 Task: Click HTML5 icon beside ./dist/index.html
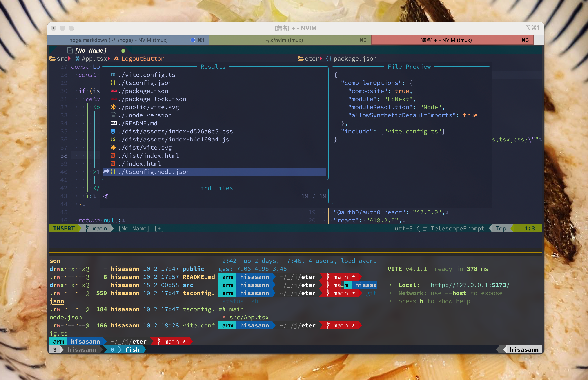coord(113,155)
